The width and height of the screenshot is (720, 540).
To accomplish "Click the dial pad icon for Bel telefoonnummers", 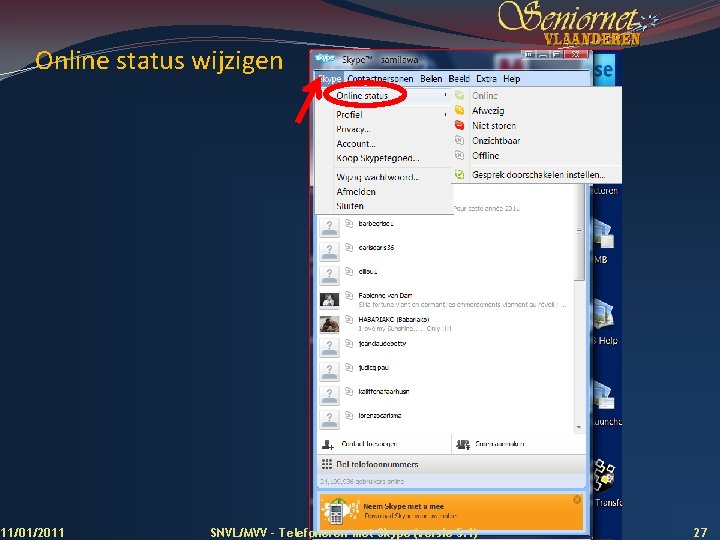I will (x=326, y=464).
